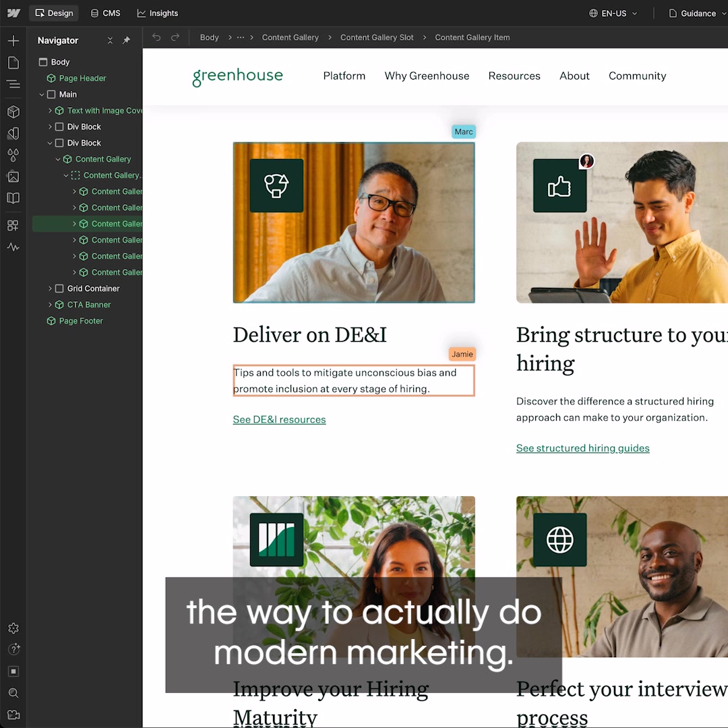The image size is (728, 728).
Task: Click the man with glasses photo
Action: click(x=354, y=223)
